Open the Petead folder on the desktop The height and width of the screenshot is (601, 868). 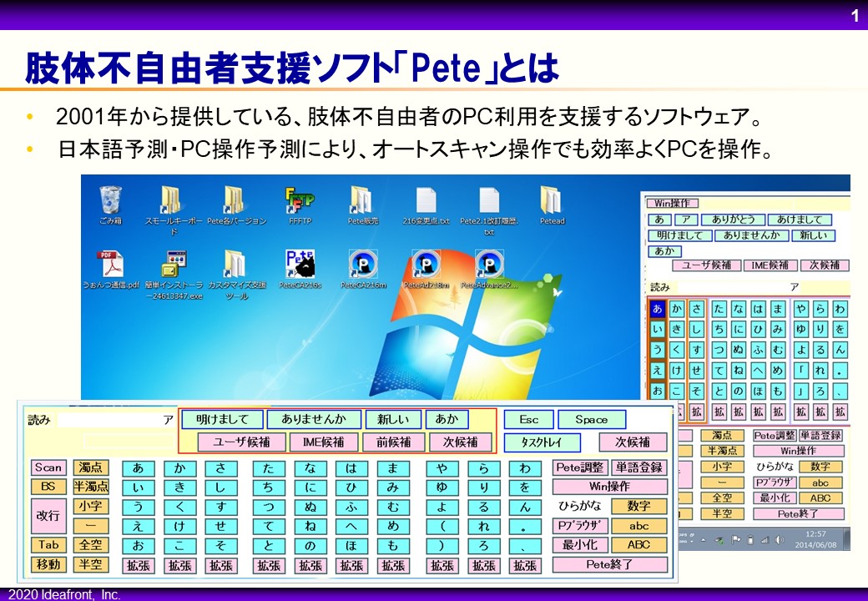click(x=552, y=205)
